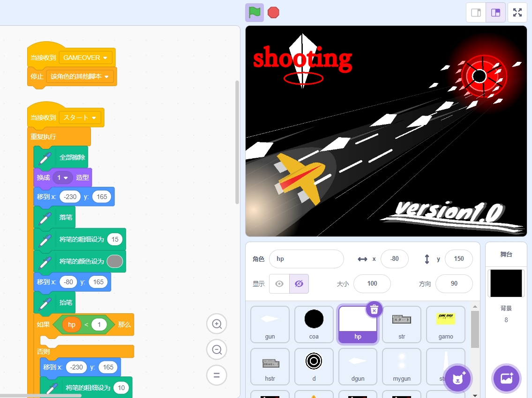532x398 pixels.
Task: Edit the sprite direction field showing 90
Action: (x=454, y=284)
